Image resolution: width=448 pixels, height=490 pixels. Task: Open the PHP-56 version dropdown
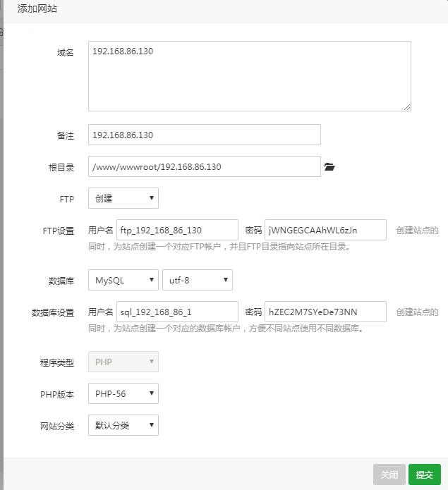(x=123, y=393)
